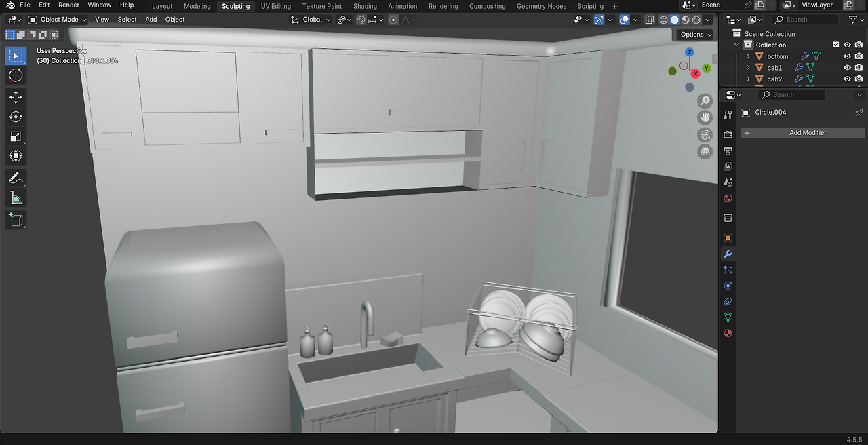This screenshot has height=445, width=868.
Task: Toggle proportional editing button
Action: pyautogui.click(x=393, y=20)
